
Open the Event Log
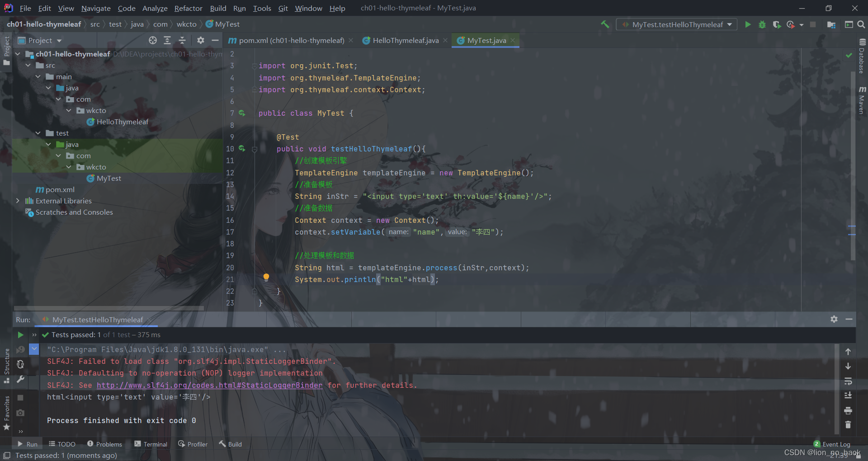[832, 444]
